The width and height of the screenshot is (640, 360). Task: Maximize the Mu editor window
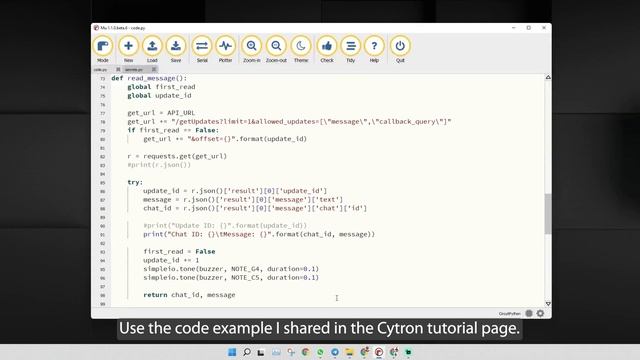pos(529,28)
